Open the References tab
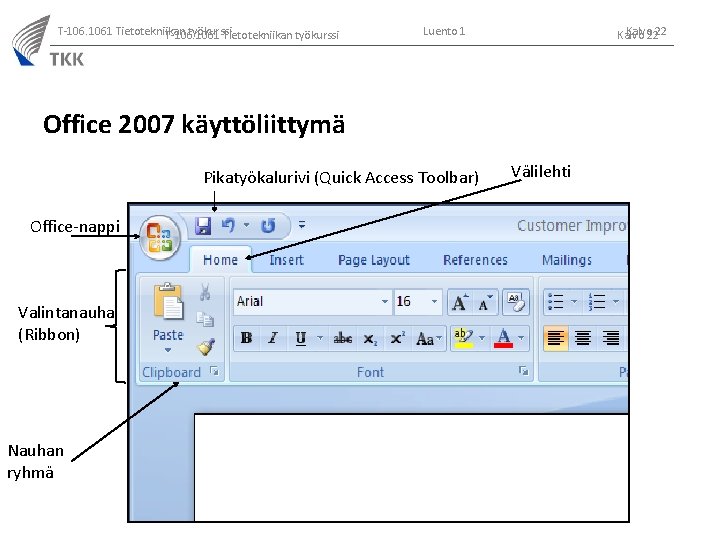 (475, 260)
